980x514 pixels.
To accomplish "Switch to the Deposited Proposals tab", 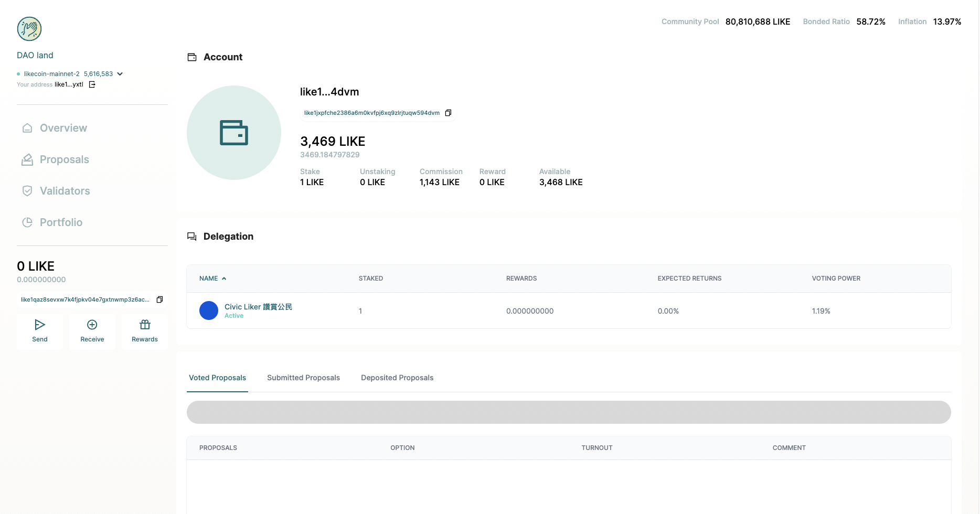I will click(x=397, y=378).
